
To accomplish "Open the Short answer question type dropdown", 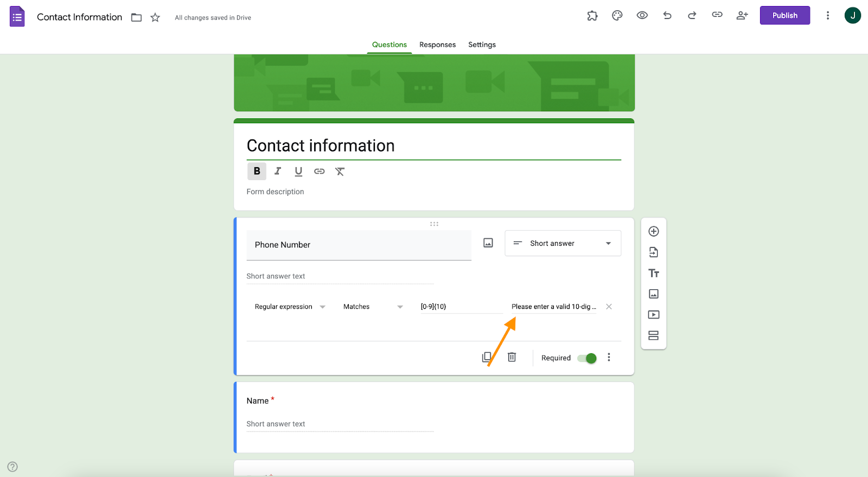I will [563, 243].
